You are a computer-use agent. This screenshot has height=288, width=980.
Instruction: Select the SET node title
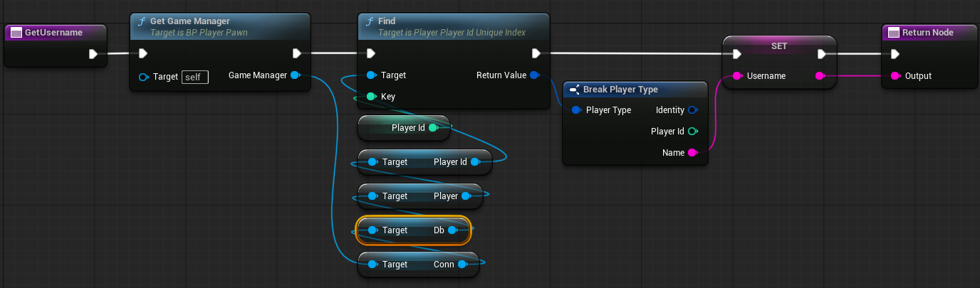[778, 44]
